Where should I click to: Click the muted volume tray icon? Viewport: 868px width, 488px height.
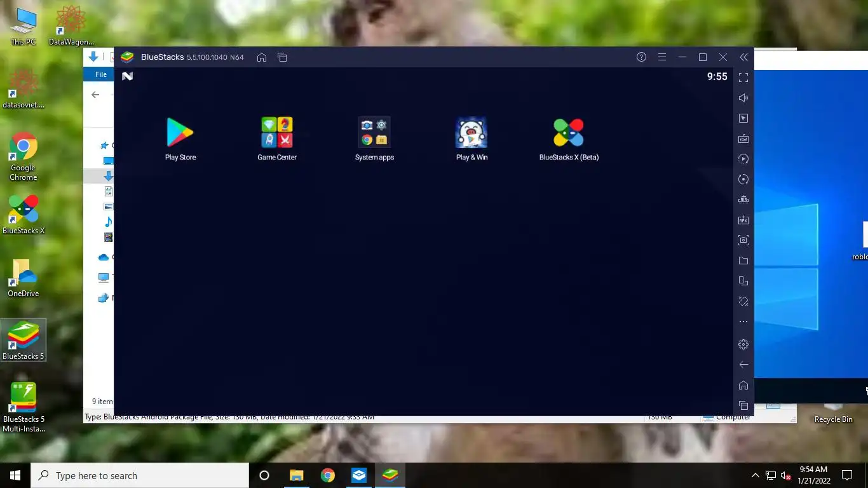coord(785,475)
